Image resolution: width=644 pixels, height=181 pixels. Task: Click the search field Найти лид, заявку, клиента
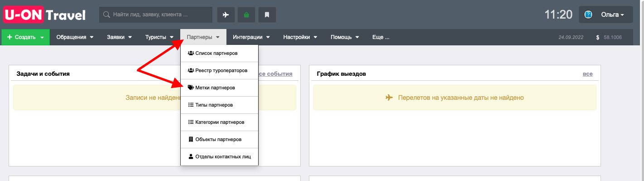(156, 15)
